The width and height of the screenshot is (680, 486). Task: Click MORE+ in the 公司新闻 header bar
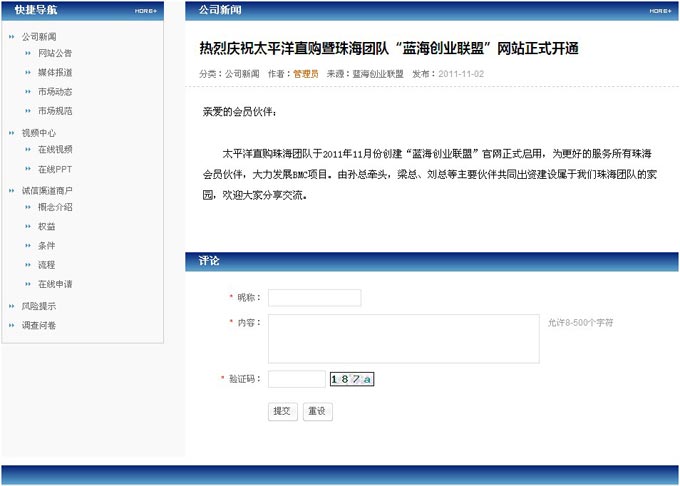click(x=660, y=11)
